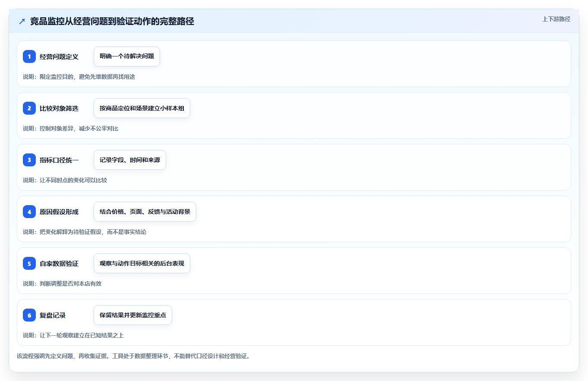Click the step 5 number badge
This screenshot has width=588, height=381.
coord(29,263)
